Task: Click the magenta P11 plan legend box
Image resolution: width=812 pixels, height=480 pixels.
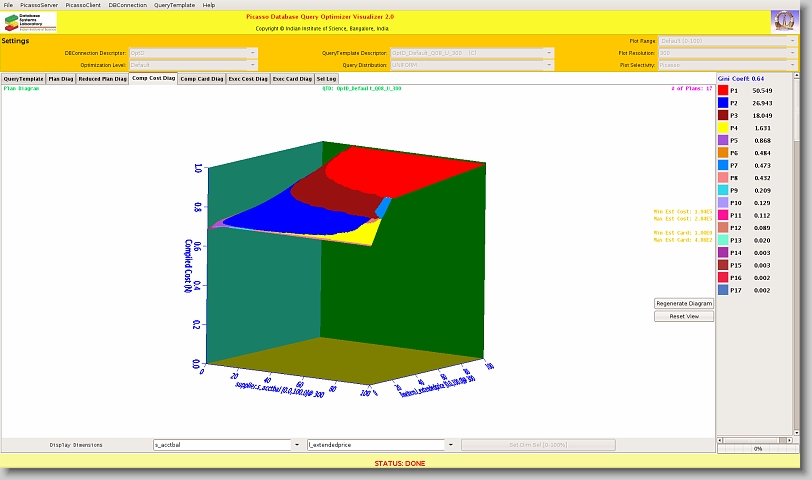Action: pos(723,215)
